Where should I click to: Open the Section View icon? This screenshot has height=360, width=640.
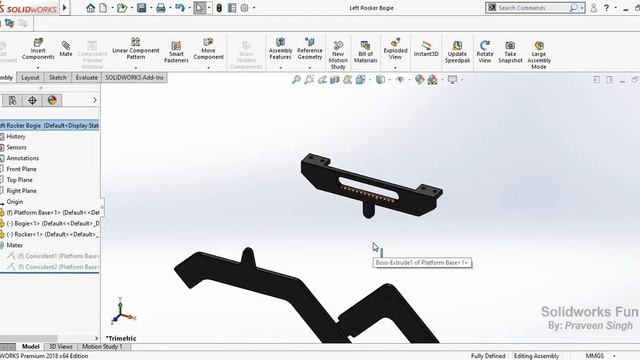[x=335, y=80]
